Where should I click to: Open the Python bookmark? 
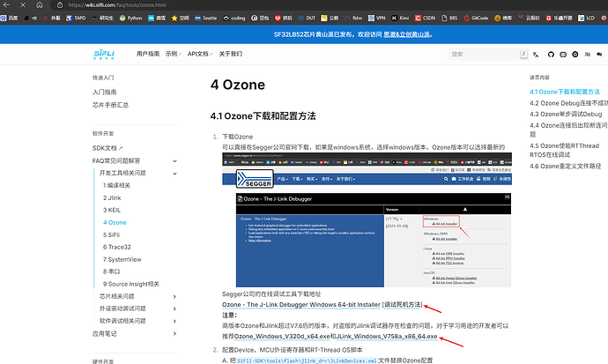(130, 18)
